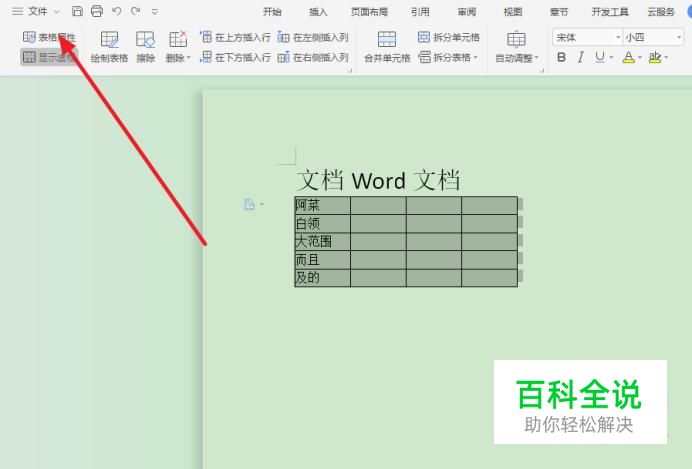Viewport: 692px width, 469px height.
Task: Click the table cell containing 大范围
Action: pos(323,242)
